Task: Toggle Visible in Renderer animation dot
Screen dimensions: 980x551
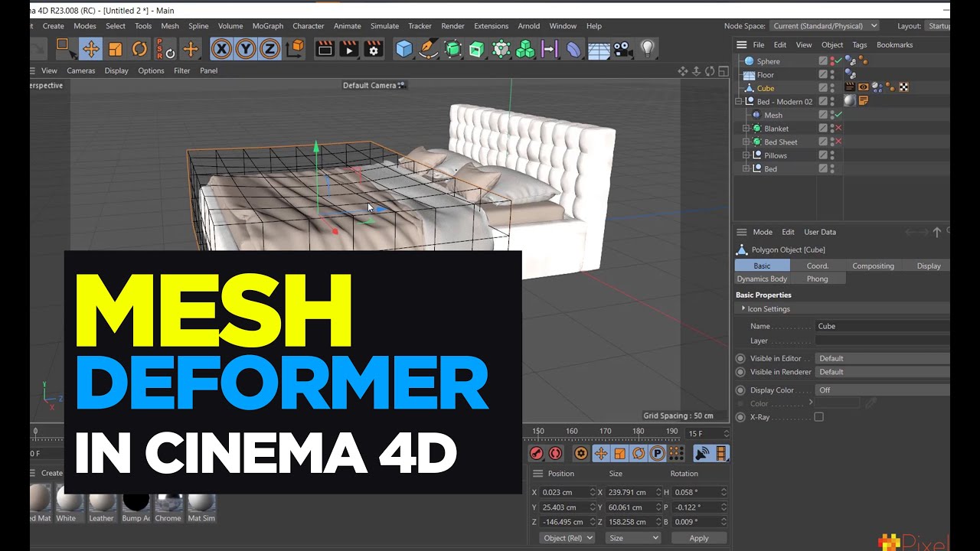Action: [x=740, y=372]
